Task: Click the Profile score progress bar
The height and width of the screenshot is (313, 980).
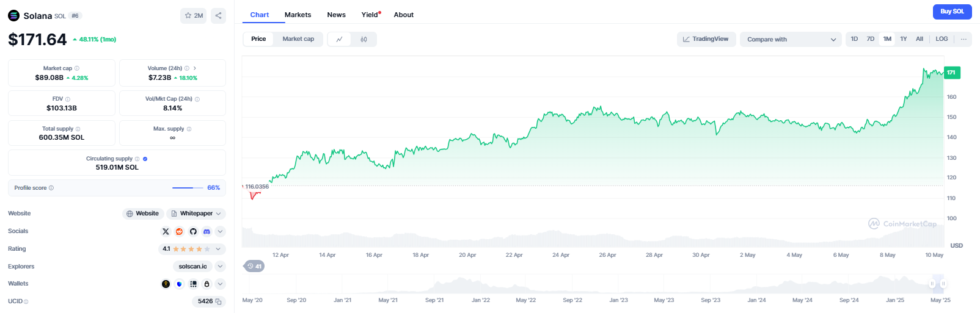Action: tap(188, 188)
